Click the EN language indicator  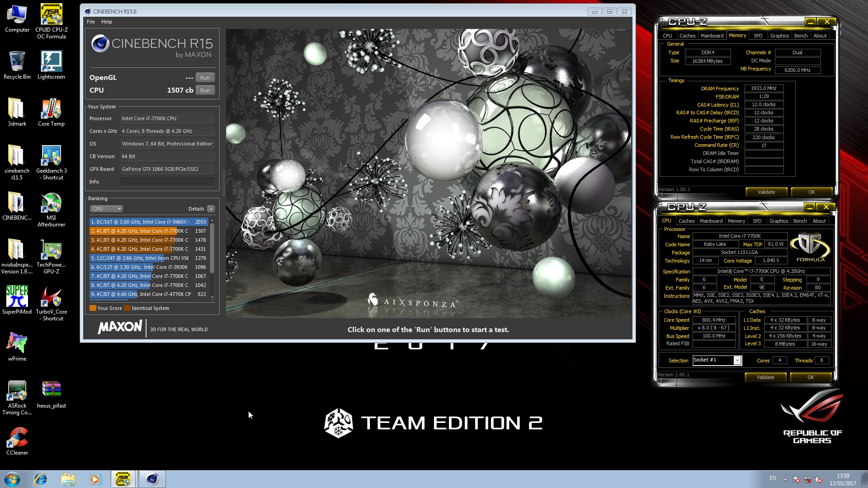click(x=773, y=478)
